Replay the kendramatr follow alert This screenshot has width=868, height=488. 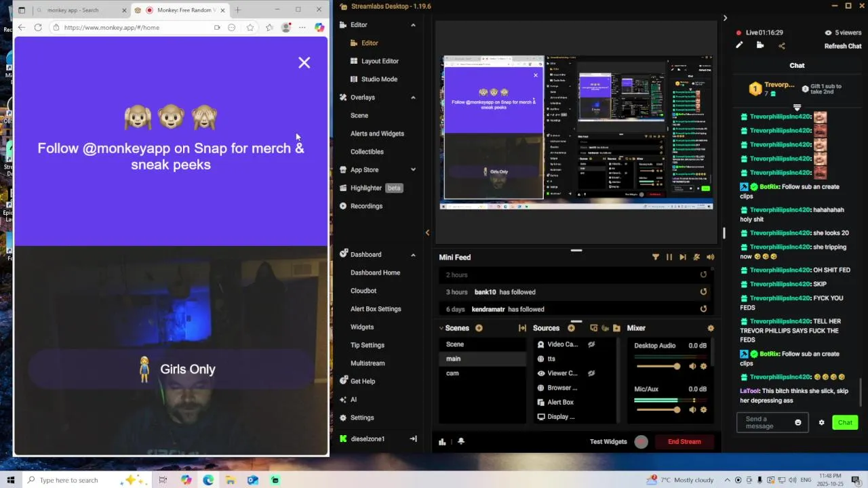[x=703, y=309]
